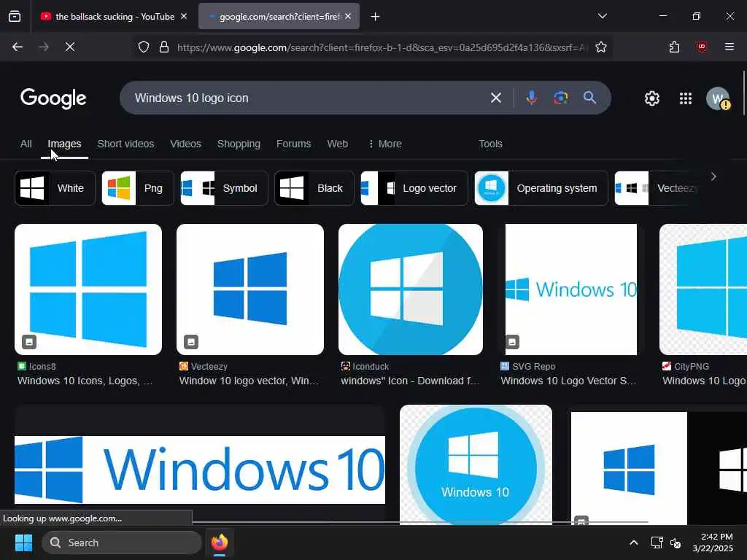Open the Icons8 source link

(x=36, y=366)
